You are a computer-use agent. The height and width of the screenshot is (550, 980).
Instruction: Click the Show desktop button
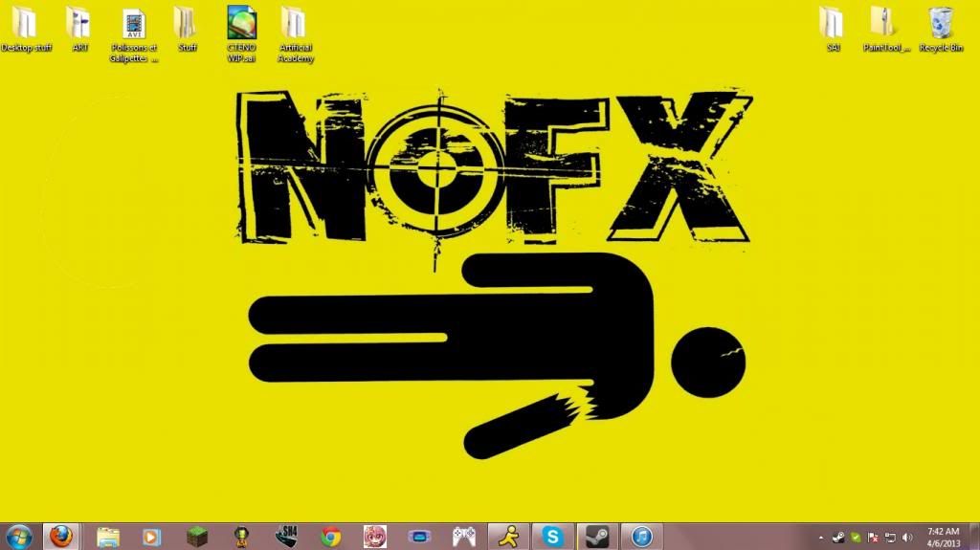(x=974, y=537)
